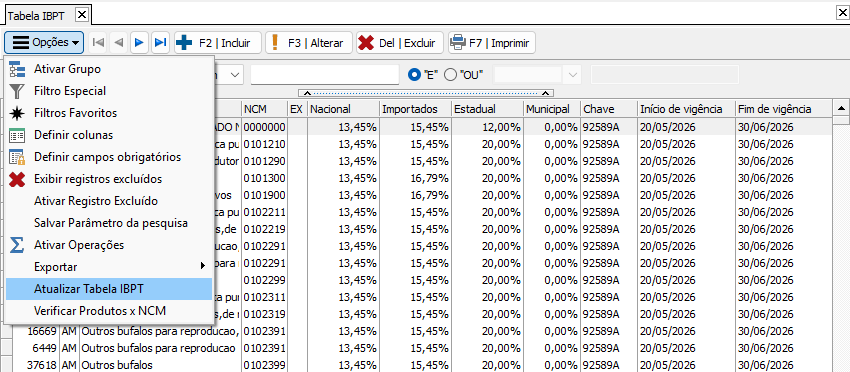Sort by NCM column header
850x372 pixels.
(x=265, y=109)
